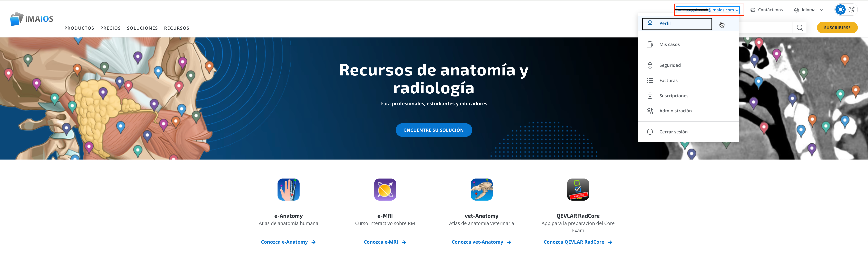Click the vet-Anatomy skull app icon
The width and height of the screenshot is (868, 256).
(x=481, y=190)
